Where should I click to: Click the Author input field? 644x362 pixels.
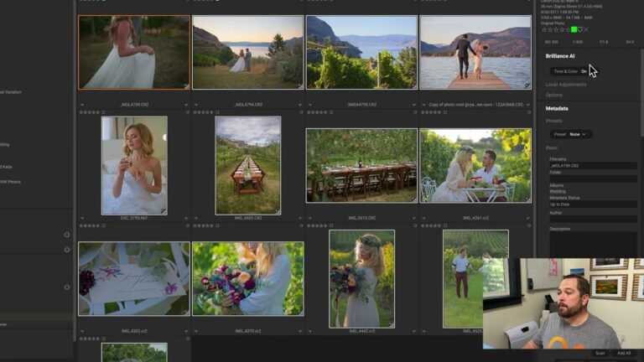593,220
